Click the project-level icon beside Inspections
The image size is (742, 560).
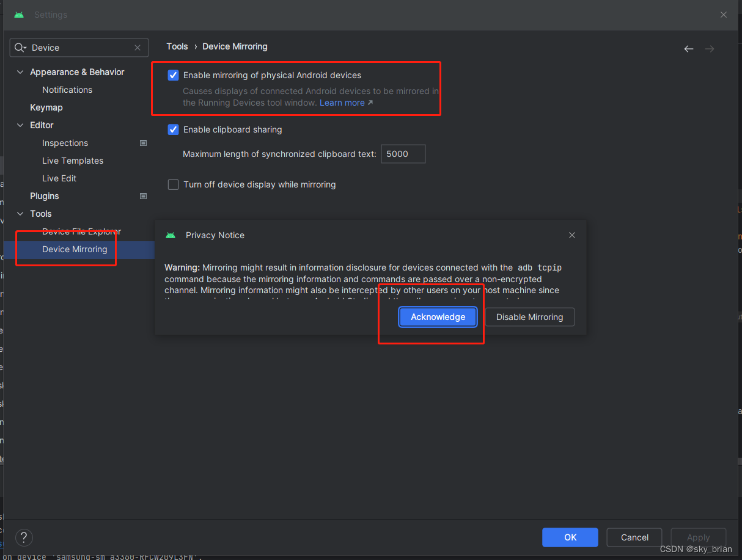tap(144, 143)
